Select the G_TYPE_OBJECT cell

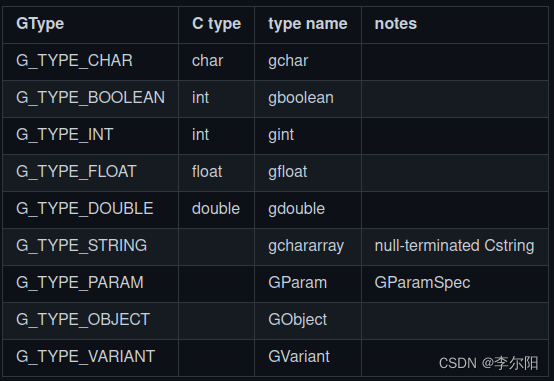(90, 321)
